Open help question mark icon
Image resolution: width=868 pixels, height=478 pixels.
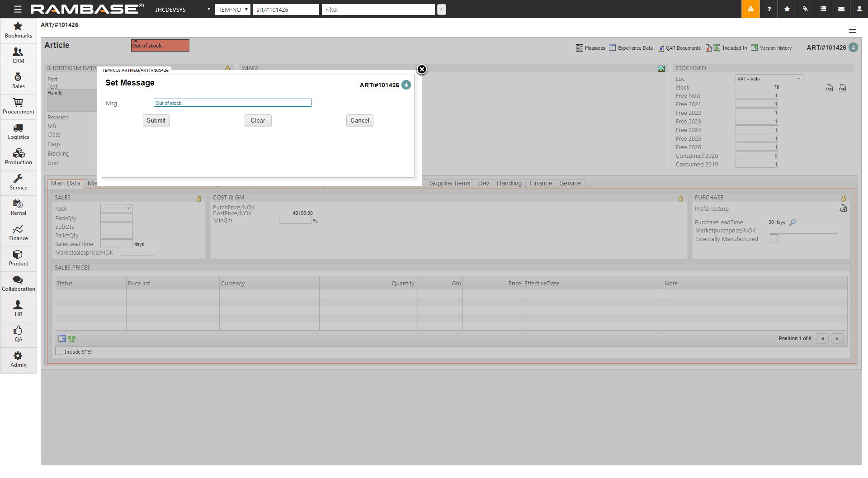tap(769, 9)
